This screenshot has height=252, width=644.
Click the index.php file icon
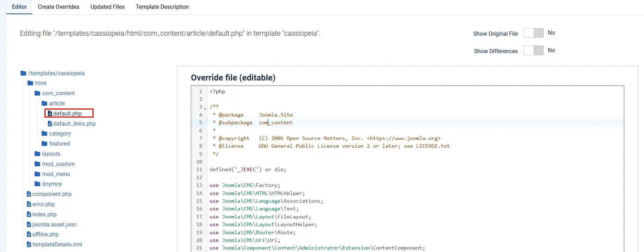(29, 214)
